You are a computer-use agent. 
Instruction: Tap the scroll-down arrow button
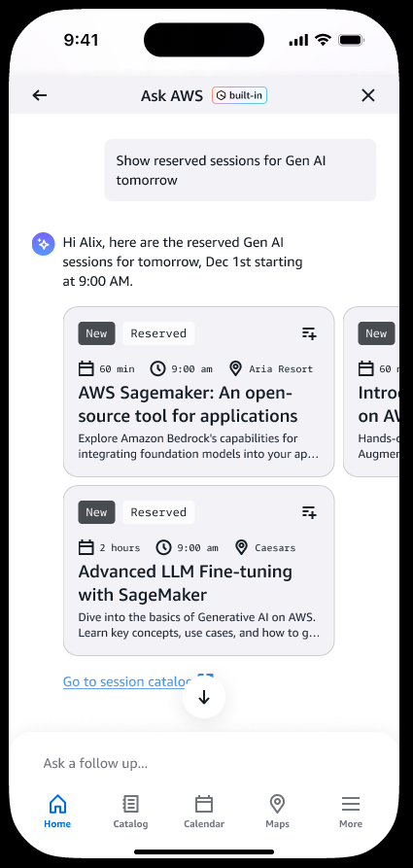pos(204,697)
